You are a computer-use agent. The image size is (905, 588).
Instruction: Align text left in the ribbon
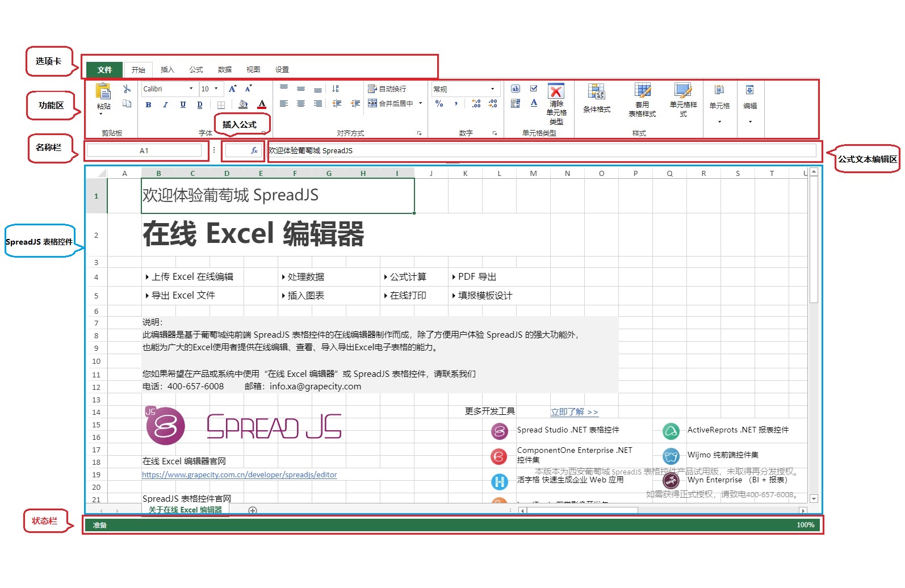[x=284, y=103]
